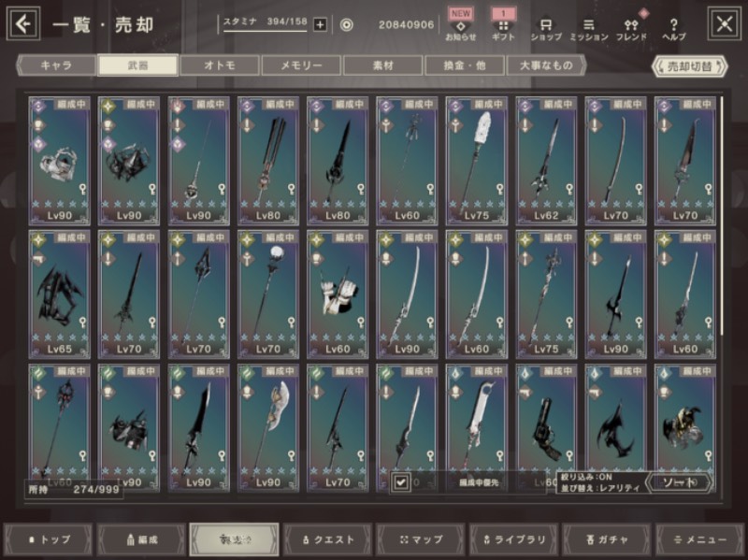
Task: Toggle the 編成中優先 checkbox
Action: click(x=401, y=482)
